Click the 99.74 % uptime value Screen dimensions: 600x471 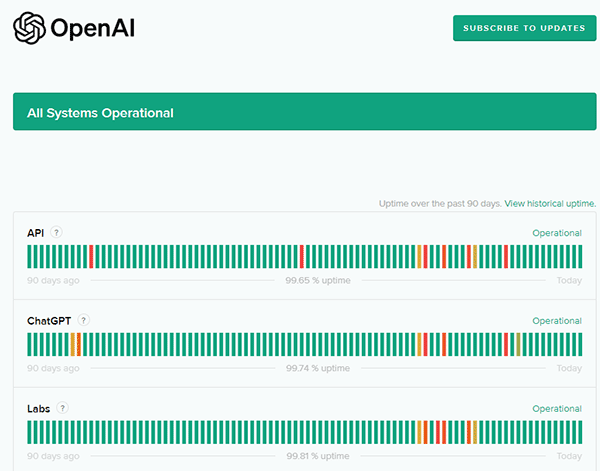(x=318, y=368)
